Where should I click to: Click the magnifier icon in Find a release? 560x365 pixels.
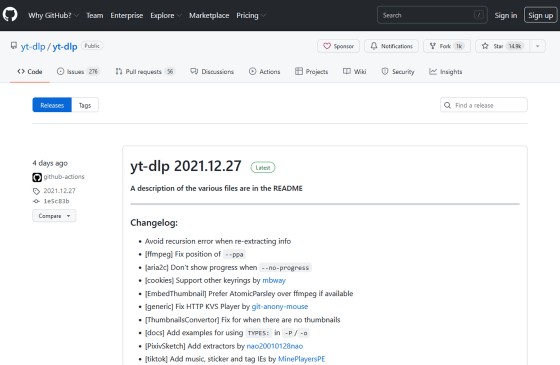click(x=447, y=105)
